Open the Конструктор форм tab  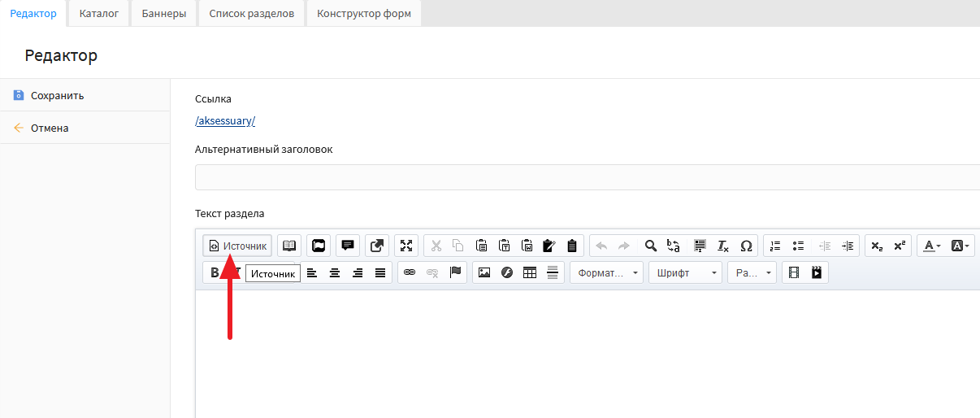tap(363, 14)
